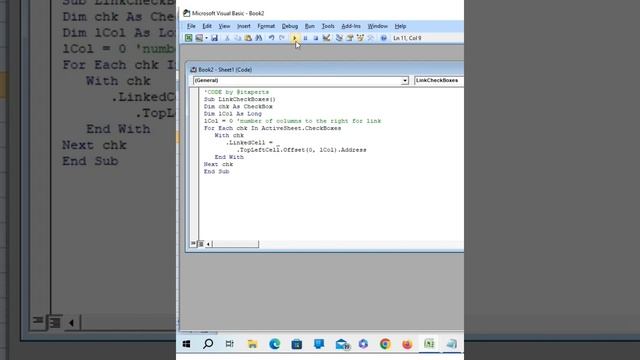Open Microsoft Store taskbar icon
The height and width of the screenshot is (360, 640).
297,344
